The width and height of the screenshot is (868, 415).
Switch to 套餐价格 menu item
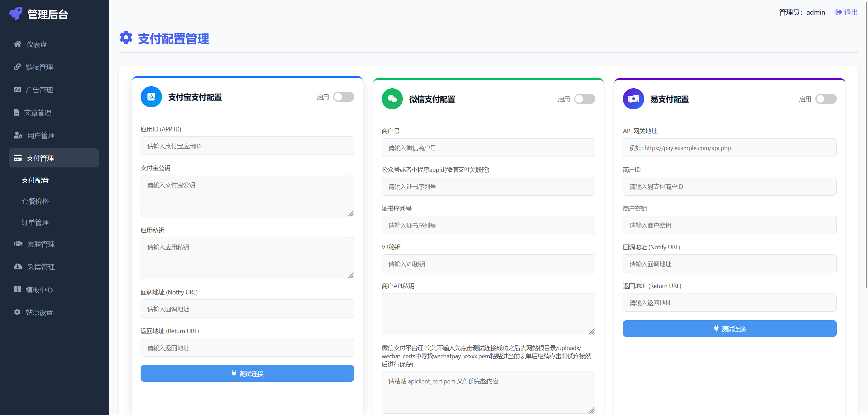(x=35, y=201)
